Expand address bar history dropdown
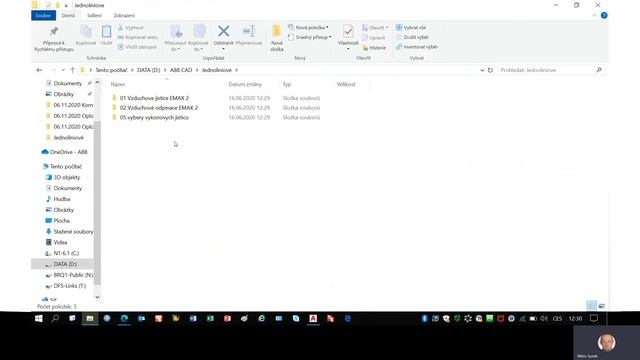Image resolution: width=640 pixels, height=360 pixels. point(482,70)
